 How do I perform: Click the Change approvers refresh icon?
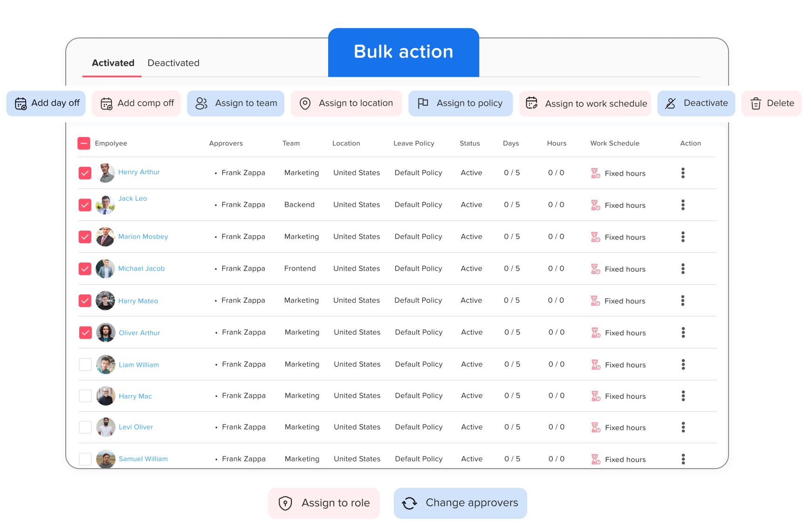(409, 503)
